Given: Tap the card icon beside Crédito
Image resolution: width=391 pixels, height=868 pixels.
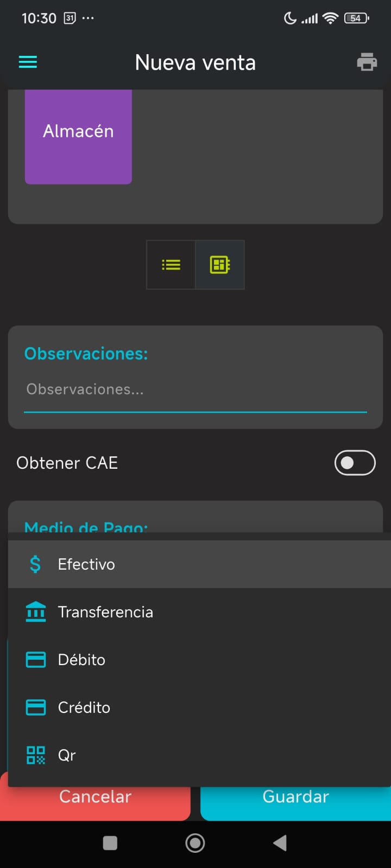Looking at the screenshot, I should [x=36, y=707].
